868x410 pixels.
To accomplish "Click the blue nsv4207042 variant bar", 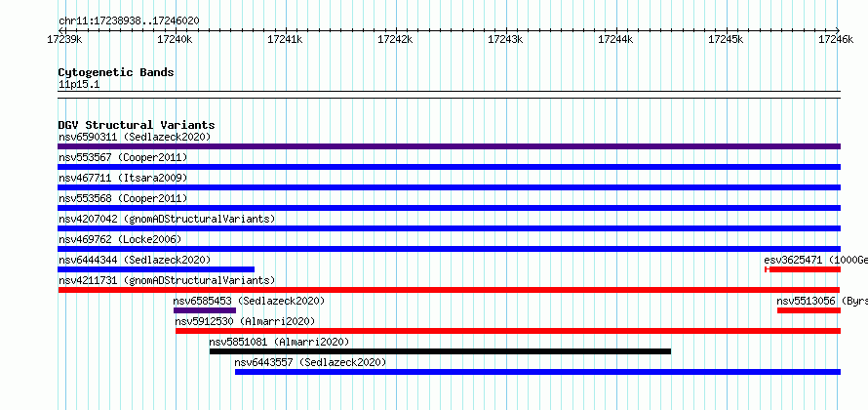I will coord(449,228).
